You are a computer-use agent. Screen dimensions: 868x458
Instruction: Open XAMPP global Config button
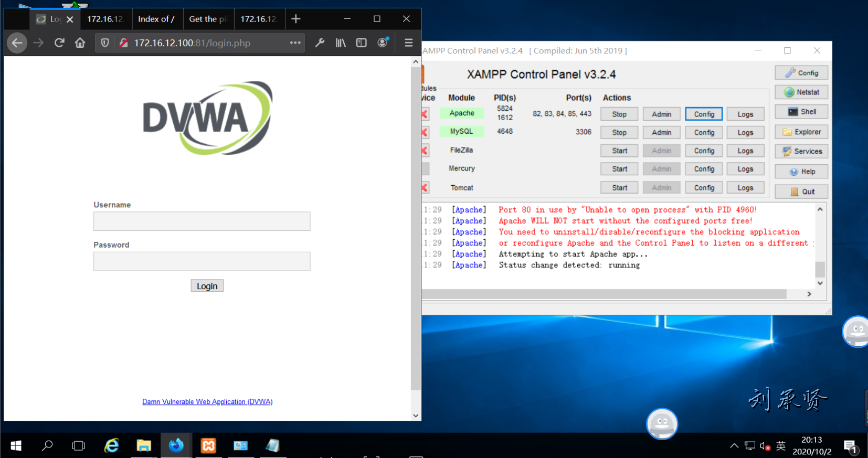[801, 73]
